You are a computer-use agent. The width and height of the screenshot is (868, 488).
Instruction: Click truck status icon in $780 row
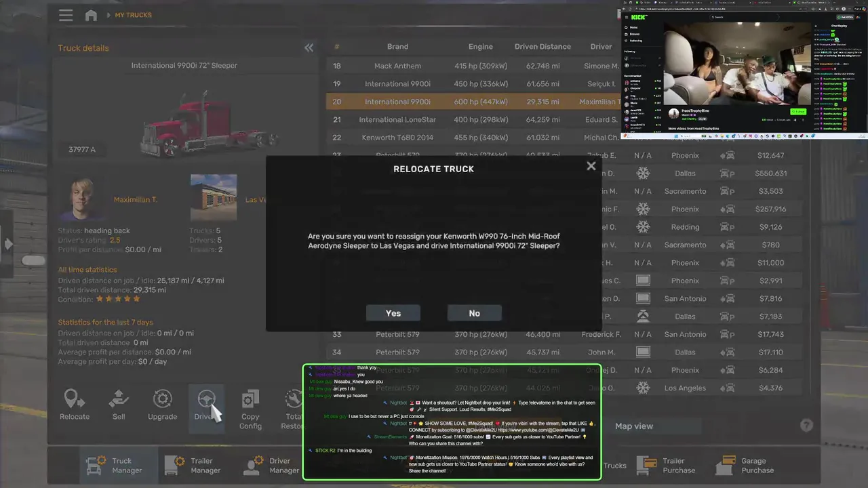[728, 245]
